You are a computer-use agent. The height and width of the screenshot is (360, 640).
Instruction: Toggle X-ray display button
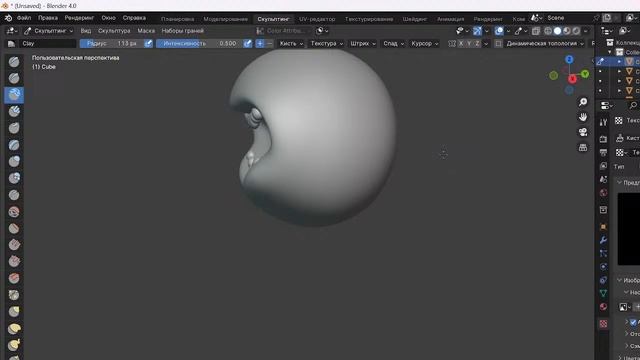pos(536,31)
